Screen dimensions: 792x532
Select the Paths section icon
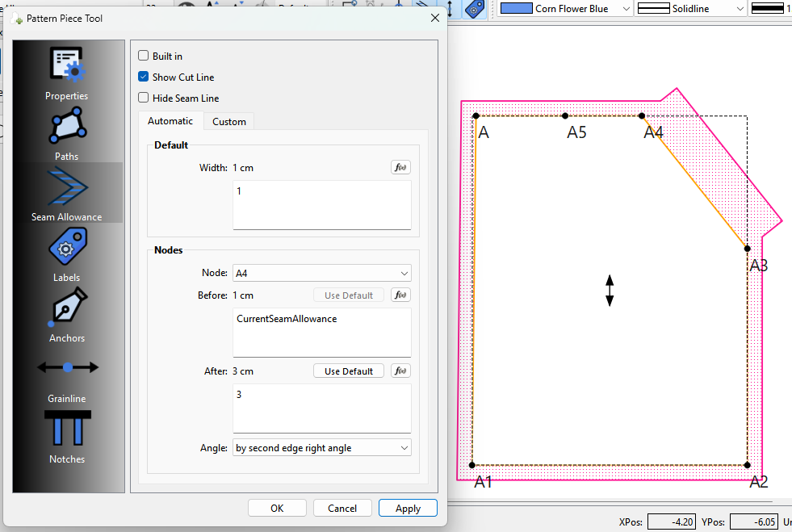(x=67, y=126)
